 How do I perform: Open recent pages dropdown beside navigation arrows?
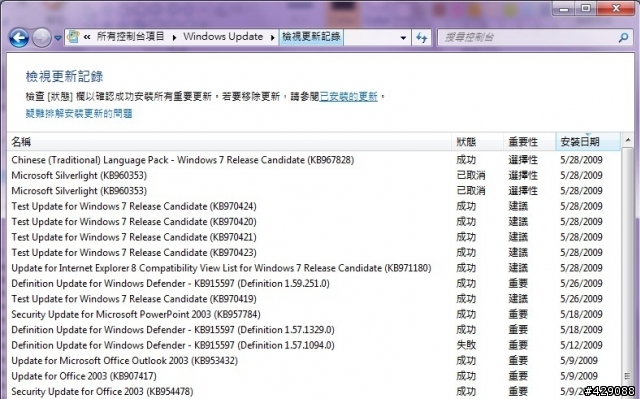[58, 38]
